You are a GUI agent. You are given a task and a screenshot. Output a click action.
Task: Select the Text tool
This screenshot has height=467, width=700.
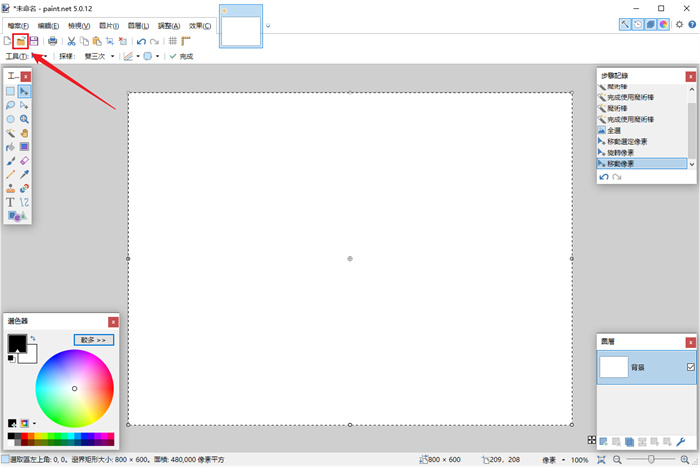(x=11, y=202)
